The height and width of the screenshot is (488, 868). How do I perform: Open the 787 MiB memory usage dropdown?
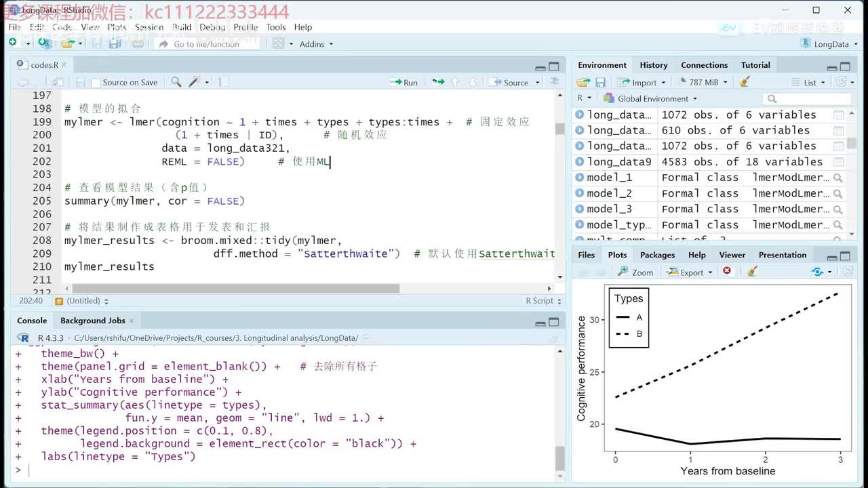click(703, 82)
